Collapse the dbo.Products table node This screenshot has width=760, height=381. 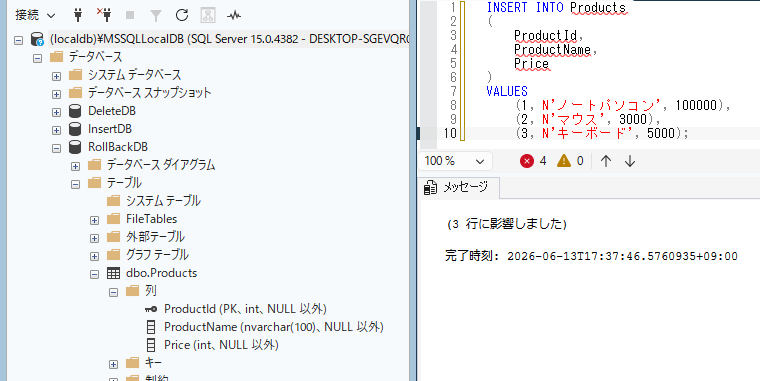point(94,274)
